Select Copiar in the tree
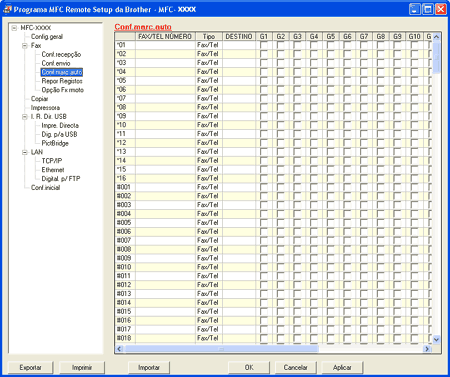450x377 pixels. [39, 99]
